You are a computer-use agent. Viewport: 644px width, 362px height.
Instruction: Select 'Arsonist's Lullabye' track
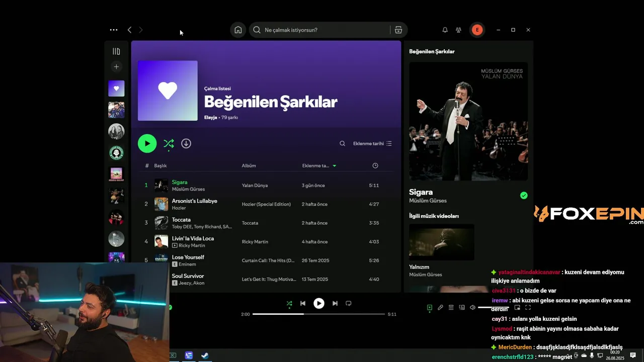coord(195,201)
